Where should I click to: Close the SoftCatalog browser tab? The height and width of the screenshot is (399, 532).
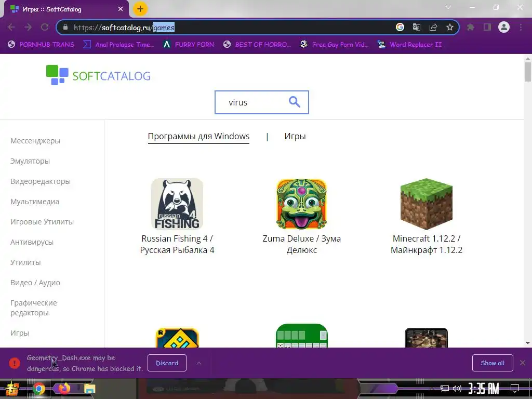click(121, 9)
